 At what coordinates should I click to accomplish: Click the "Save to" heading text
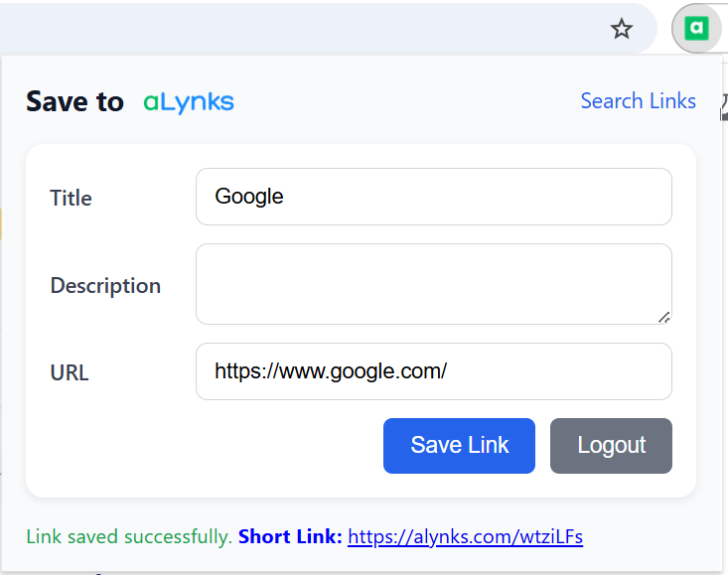click(x=74, y=101)
